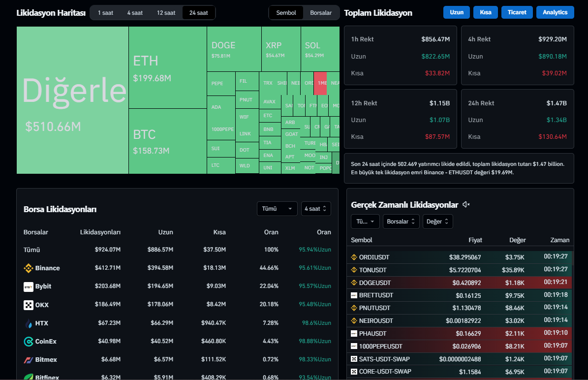Click the Binance icon beside ORDIUSDT
The image size is (588, 380).
[x=354, y=257]
